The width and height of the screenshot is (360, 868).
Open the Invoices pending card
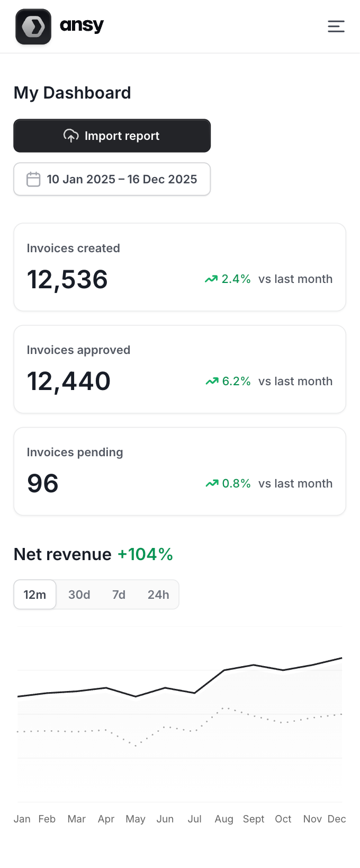(x=179, y=472)
